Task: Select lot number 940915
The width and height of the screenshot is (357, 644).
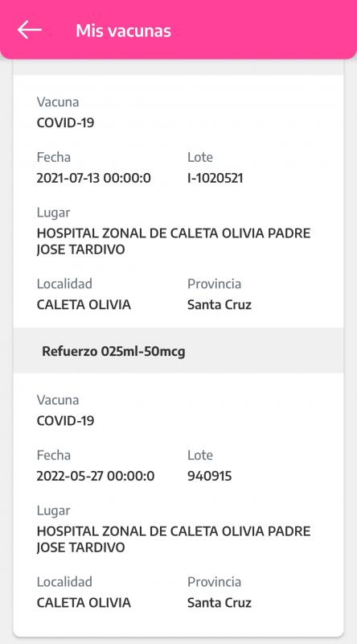Action: coord(210,476)
